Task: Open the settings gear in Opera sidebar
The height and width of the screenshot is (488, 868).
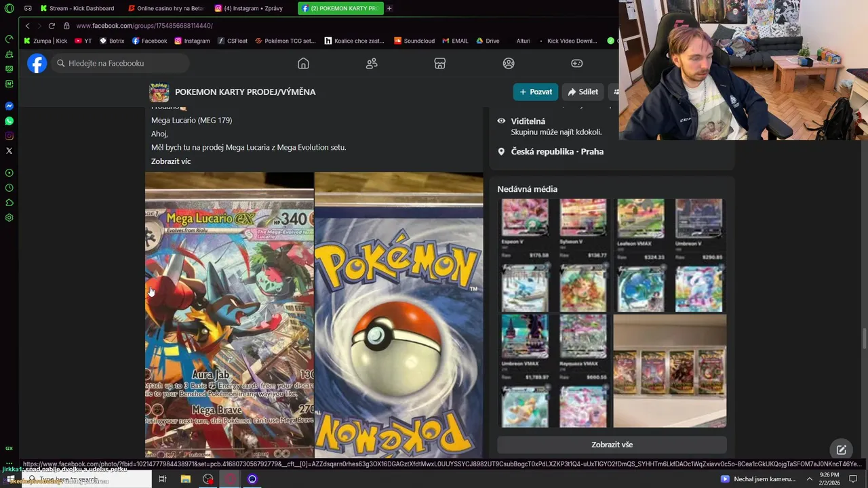Action: (9, 218)
